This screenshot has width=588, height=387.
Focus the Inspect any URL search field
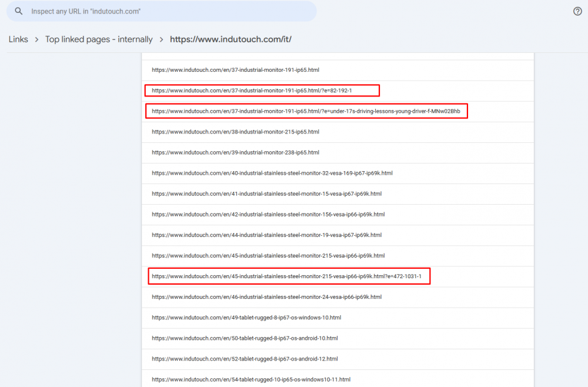[x=162, y=11]
